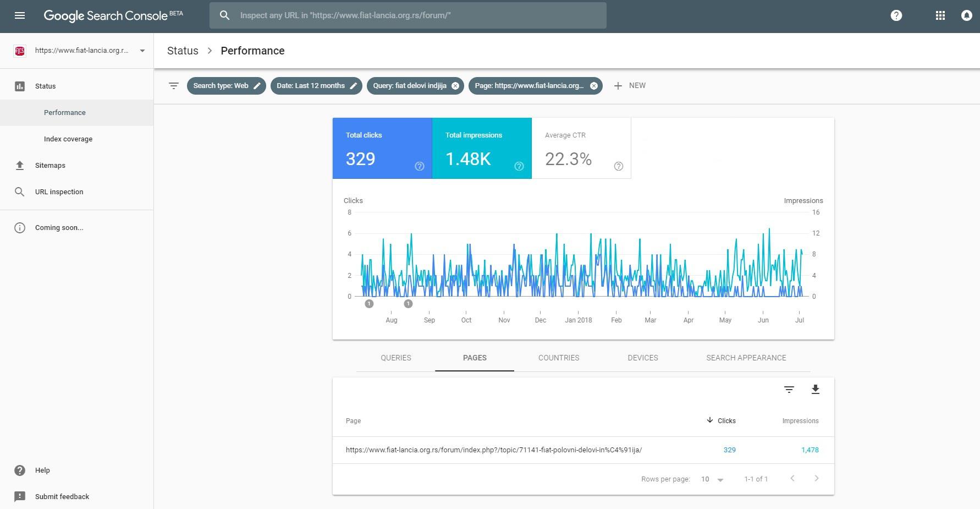Click the filter icon beside Search type chip
Viewport: 980px width, 509px height.
(x=174, y=86)
